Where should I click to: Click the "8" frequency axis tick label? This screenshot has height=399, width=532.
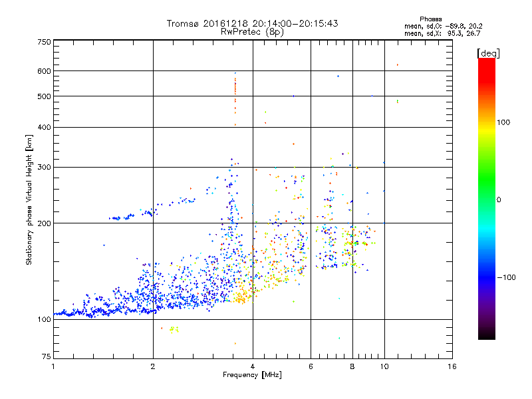click(352, 366)
